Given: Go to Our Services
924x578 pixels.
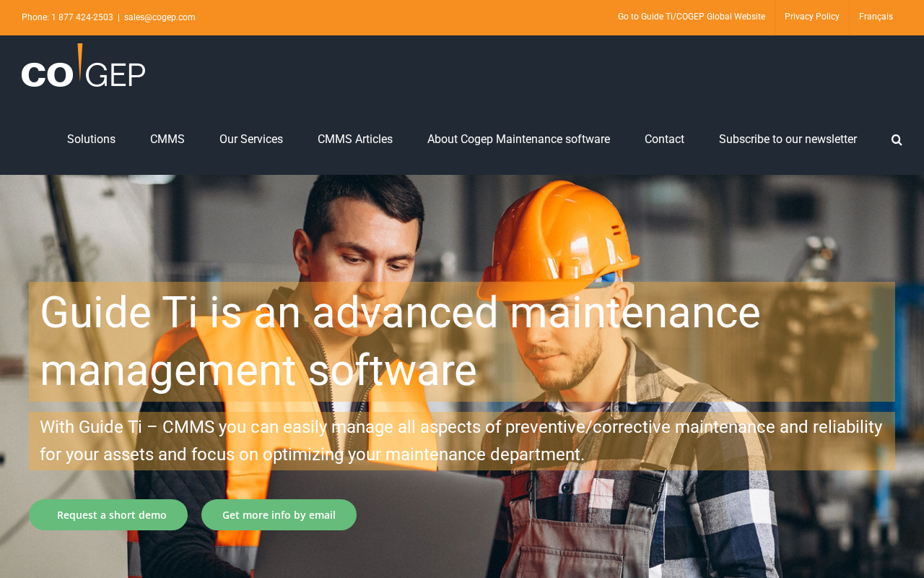Looking at the screenshot, I should tap(251, 139).
